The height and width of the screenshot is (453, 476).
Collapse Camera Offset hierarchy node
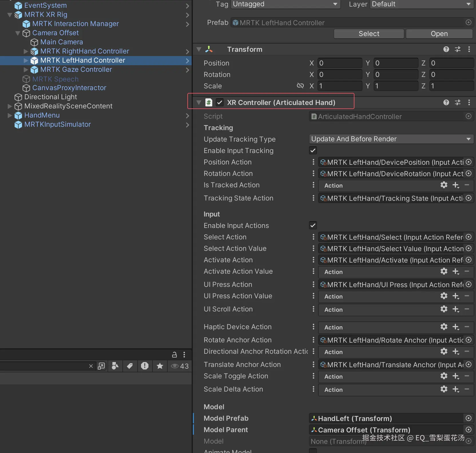[x=18, y=33]
